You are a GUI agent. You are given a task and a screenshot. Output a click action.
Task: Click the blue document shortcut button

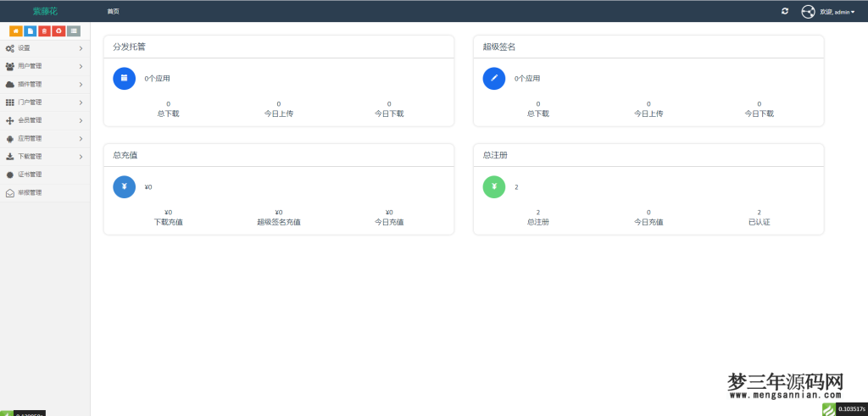[x=31, y=31]
